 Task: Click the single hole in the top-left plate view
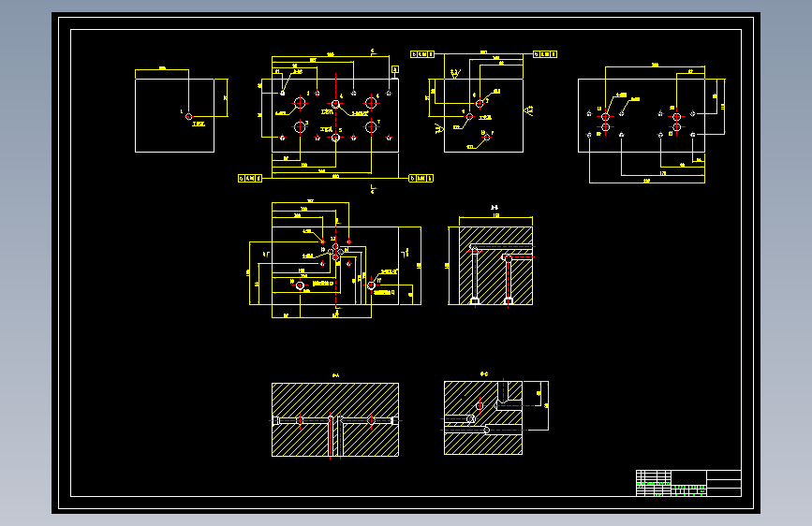click(x=188, y=116)
